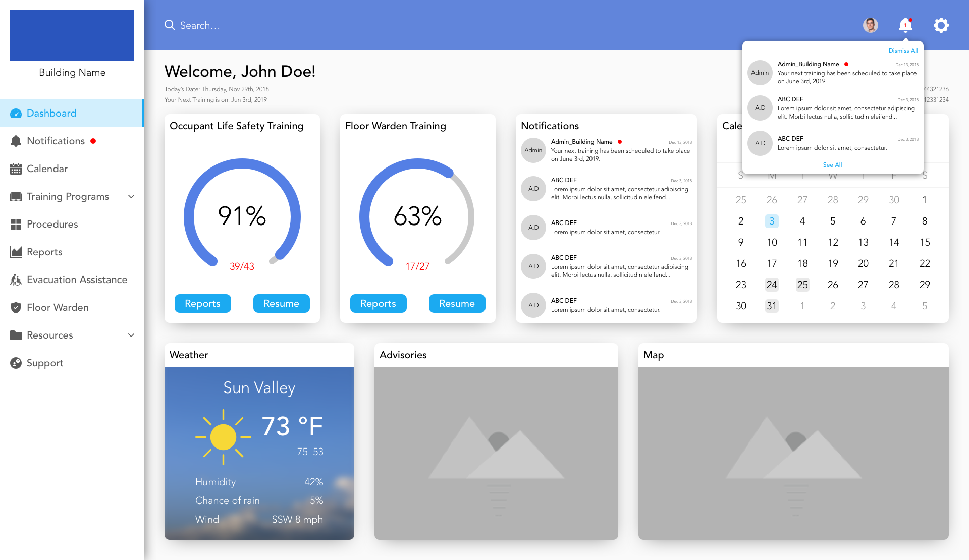Click the search magnifier icon
This screenshot has width=969, height=560.
point(170,25)
